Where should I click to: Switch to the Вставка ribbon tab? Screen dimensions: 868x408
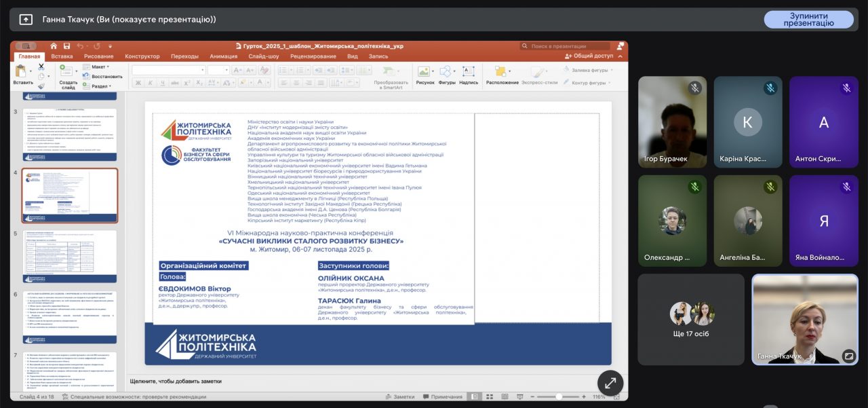[62, 56]
